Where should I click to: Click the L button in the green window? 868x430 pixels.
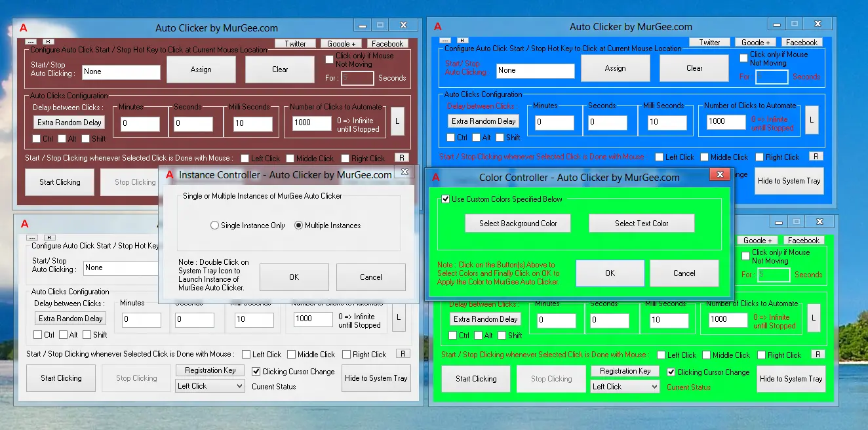(x=814, y=318)
